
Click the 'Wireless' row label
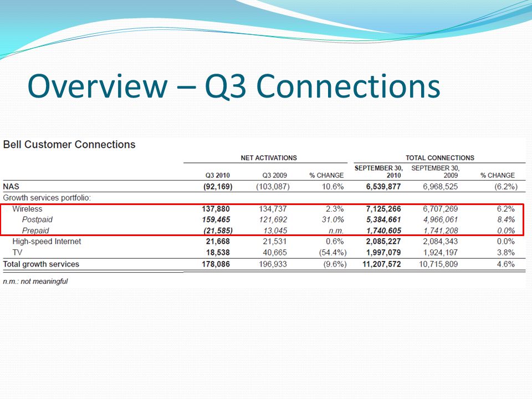pos(27,209)
